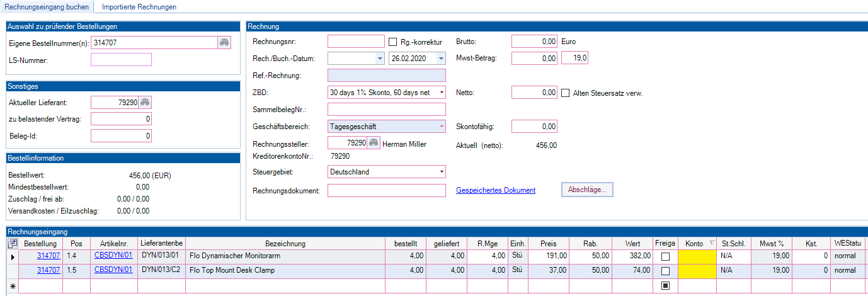The height and width of the screenshot is (296, 868).
Task: Enable the Rg.-korrektur checkbox
Action: [x=393, y=42]
